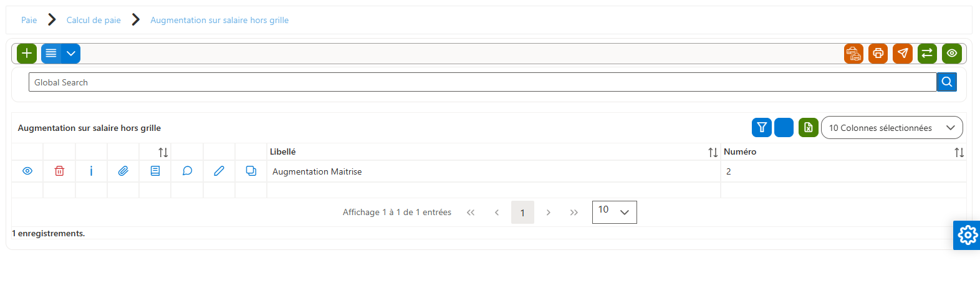Screen dimensions: 980x293
Task: Open the blue list menu button
Action: point(51,54)
